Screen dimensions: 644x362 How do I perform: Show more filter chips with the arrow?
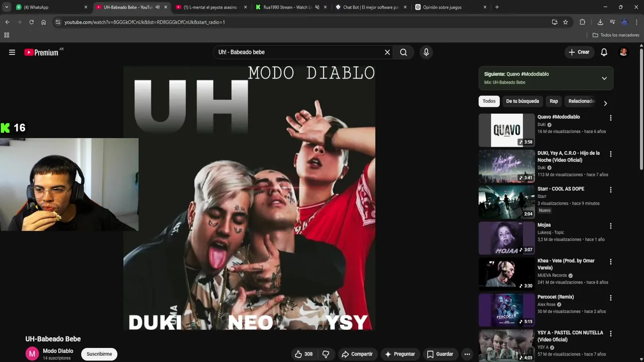point(605,103)
